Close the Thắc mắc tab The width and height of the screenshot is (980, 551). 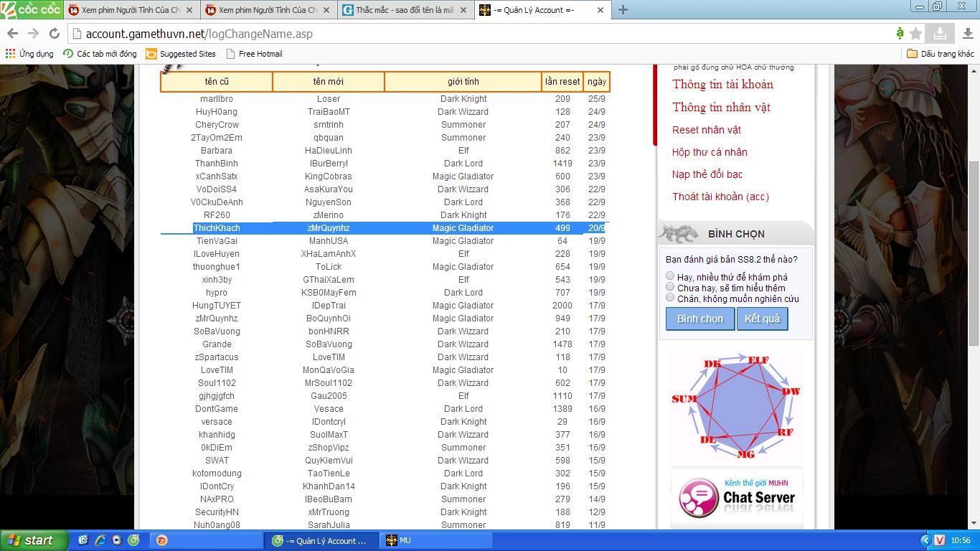point(463,10)
